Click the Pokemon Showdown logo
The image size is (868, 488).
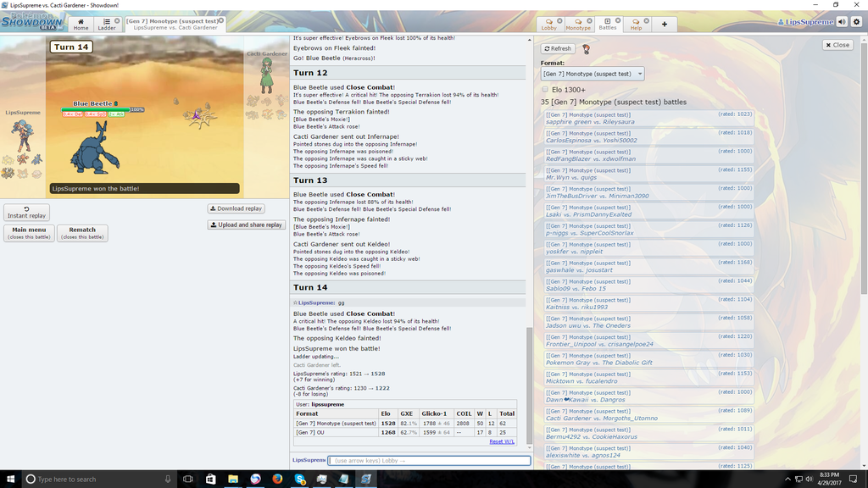[32, 21]
